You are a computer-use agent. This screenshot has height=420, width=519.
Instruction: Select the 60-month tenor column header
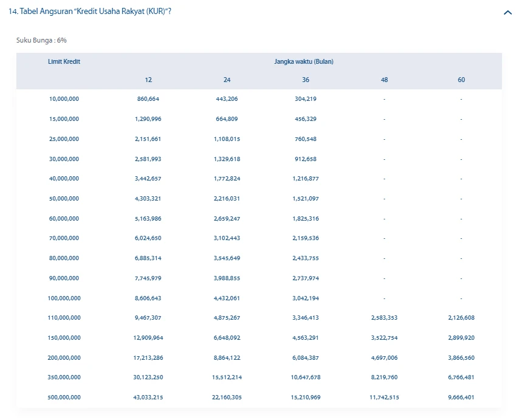pyautogui.click(x=461, y=80)
